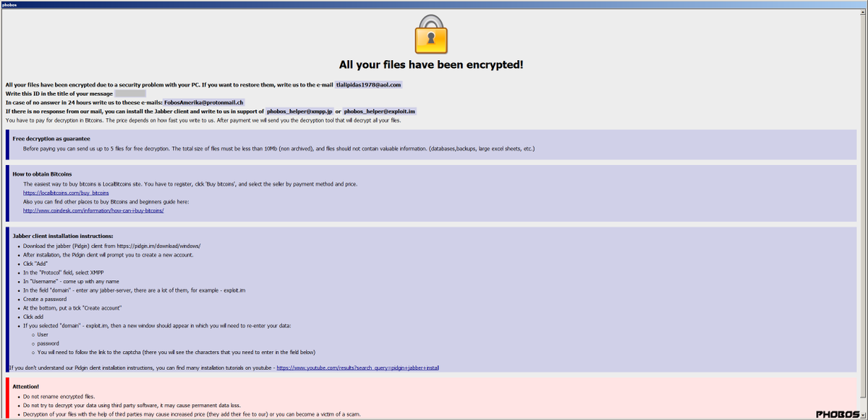Viewport: 868px width, 420px height.
Task: Click the 'Click add' bullet
Action: (x=34, y=316)
